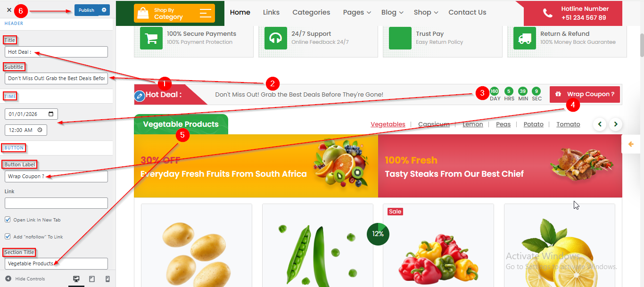Click the orange side panel arrow icon
Image resolution: width=644 pixels, height=287 pixels.
(631, 144)
